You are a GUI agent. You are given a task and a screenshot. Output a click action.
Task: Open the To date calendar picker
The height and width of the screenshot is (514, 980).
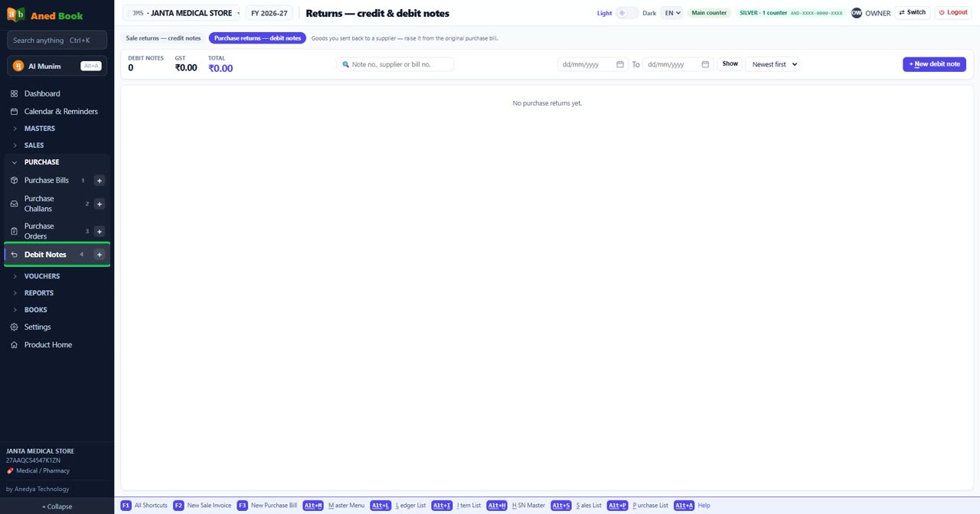(x=705, y=64)
